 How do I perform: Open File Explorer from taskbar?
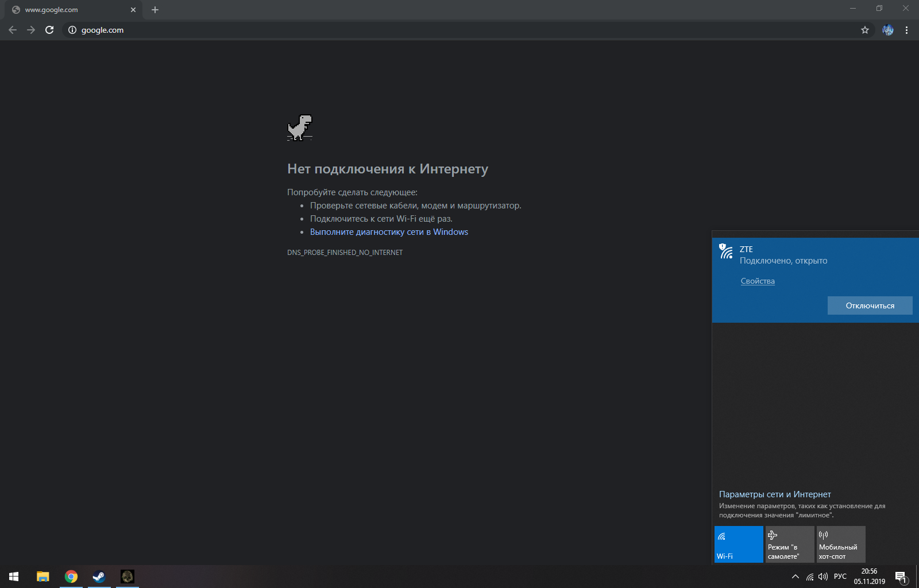pyautogui.click(x=43, y=577)
